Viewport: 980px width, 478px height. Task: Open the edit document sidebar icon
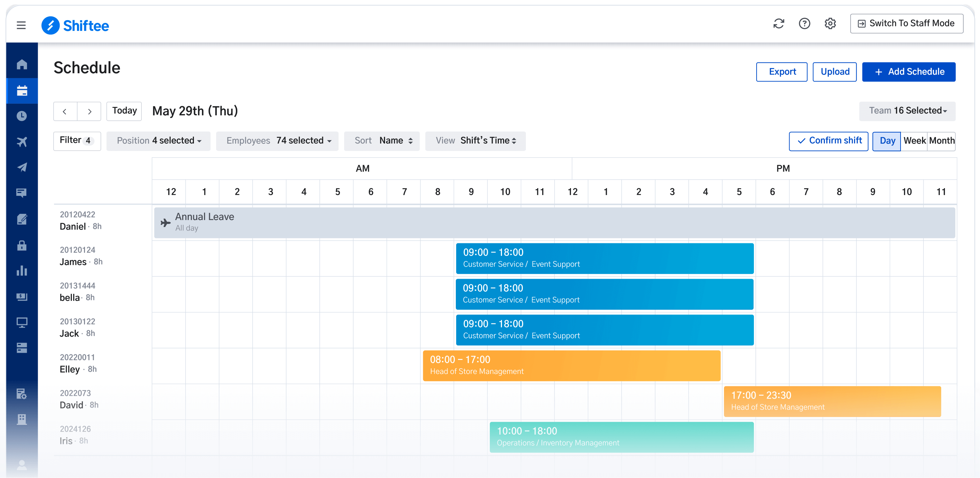coord(22,219)
